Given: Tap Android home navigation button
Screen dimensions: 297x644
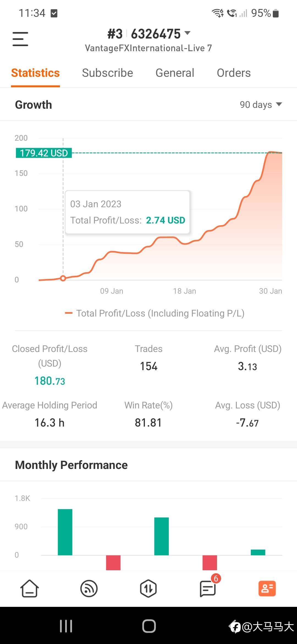Looking at the screenshot, I should pos(149,626).
